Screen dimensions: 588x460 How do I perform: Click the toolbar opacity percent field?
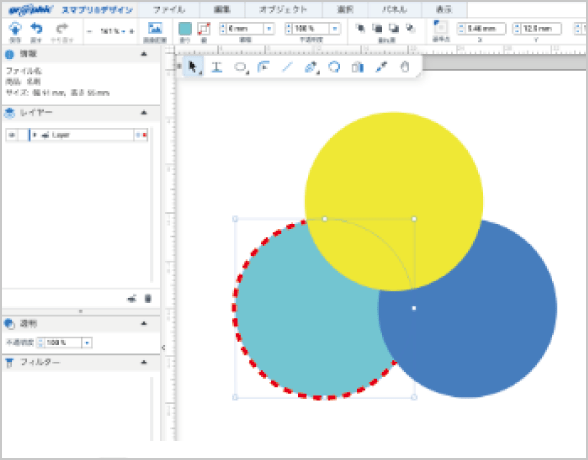tap(311, 28)
